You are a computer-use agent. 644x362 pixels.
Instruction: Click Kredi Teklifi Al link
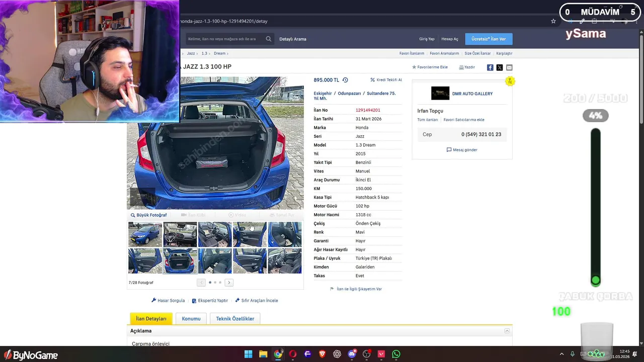[386, 80]
